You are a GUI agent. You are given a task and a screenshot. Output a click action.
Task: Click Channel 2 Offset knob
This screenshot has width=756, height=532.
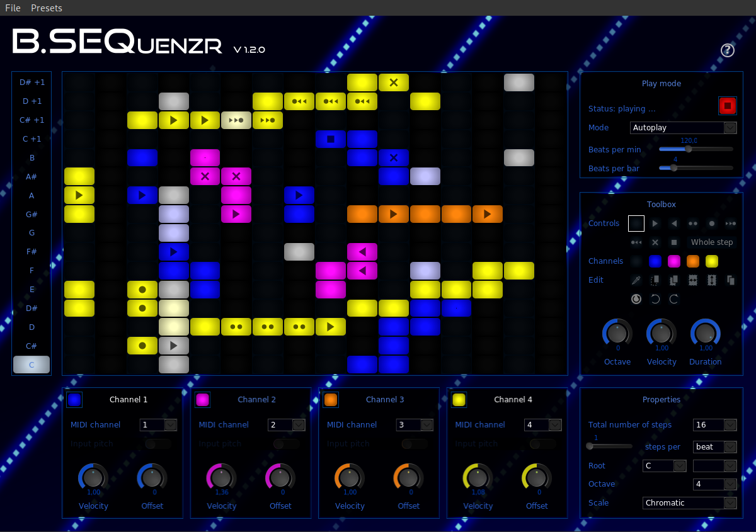point(280,477)
